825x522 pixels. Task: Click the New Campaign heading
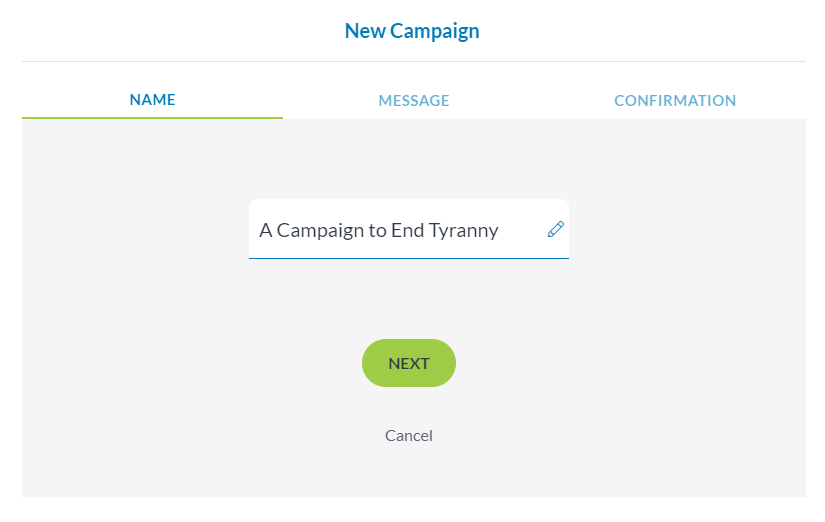[x=412, y=31]
